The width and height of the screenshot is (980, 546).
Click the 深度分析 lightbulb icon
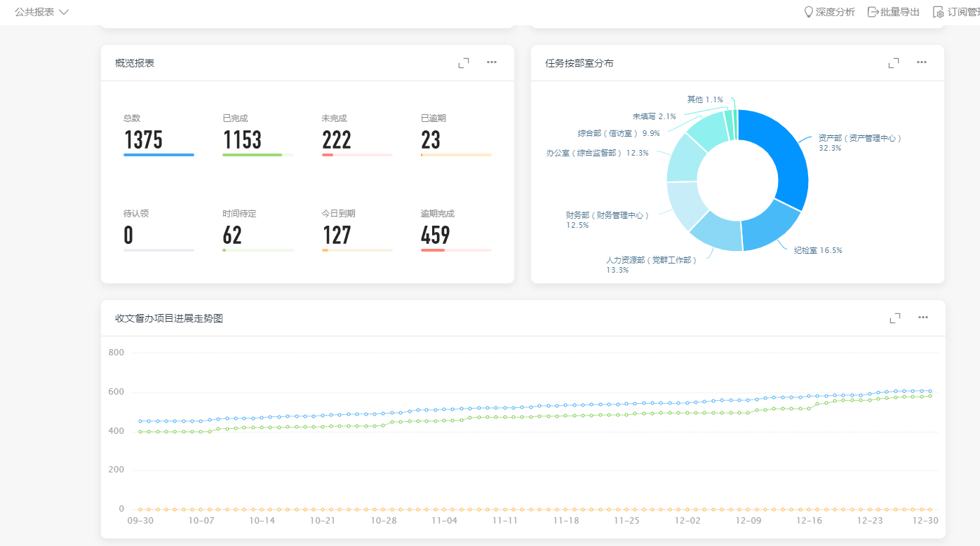coord(808,12)
